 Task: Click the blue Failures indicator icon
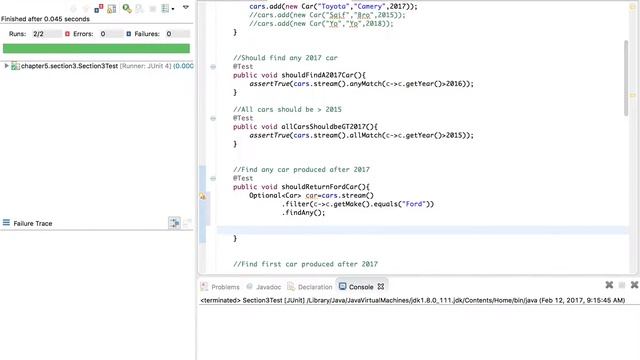coord(129,34)
